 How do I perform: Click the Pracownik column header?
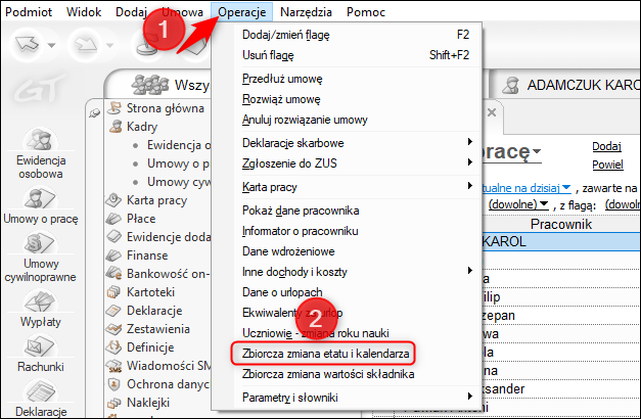[561, 224]
